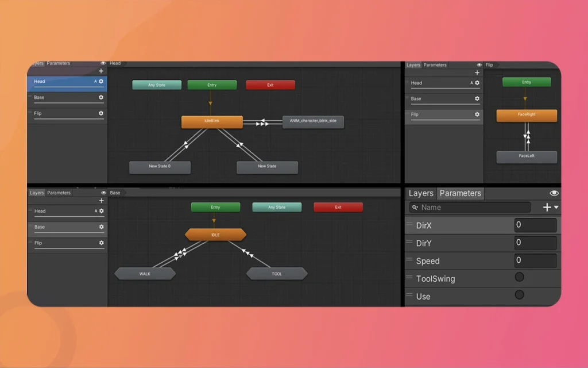Click the Flip breadcrumb in the top-right window
Screen dimensions: 588x368
pyautogui.click(x=489, y=65)
